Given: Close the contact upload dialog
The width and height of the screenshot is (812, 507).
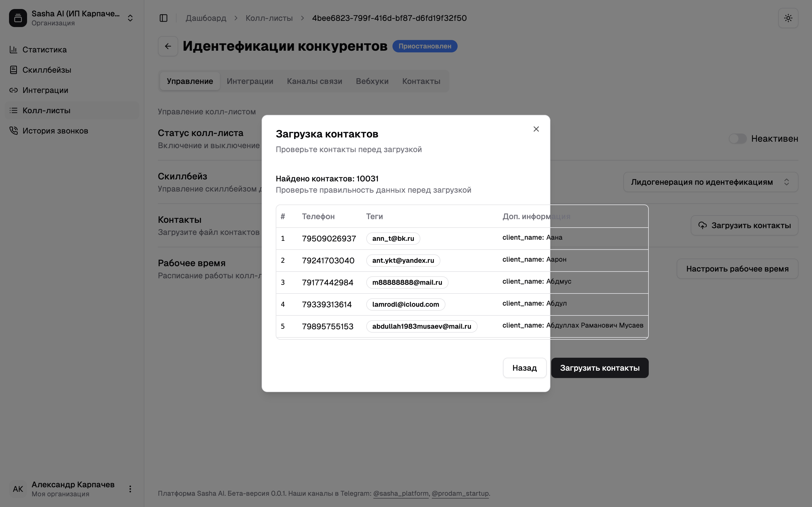Looking at the screenshot, I should coord(536,129).
